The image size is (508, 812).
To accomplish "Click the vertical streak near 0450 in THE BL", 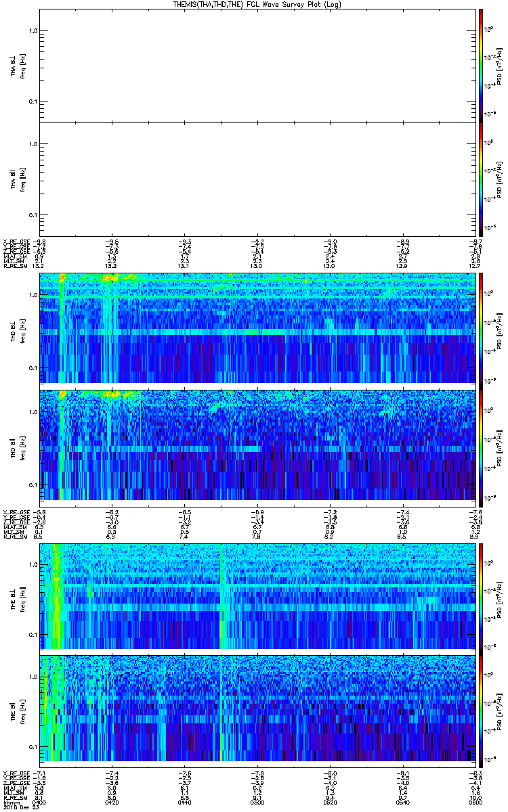I will pyautogui.click(x=221, y=595).
